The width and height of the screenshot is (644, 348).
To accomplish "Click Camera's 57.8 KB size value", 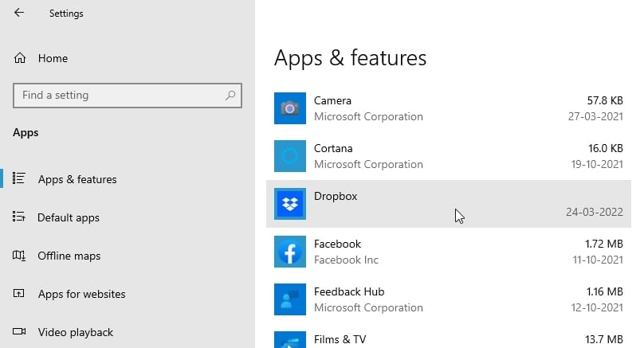I will pos(605,100).
